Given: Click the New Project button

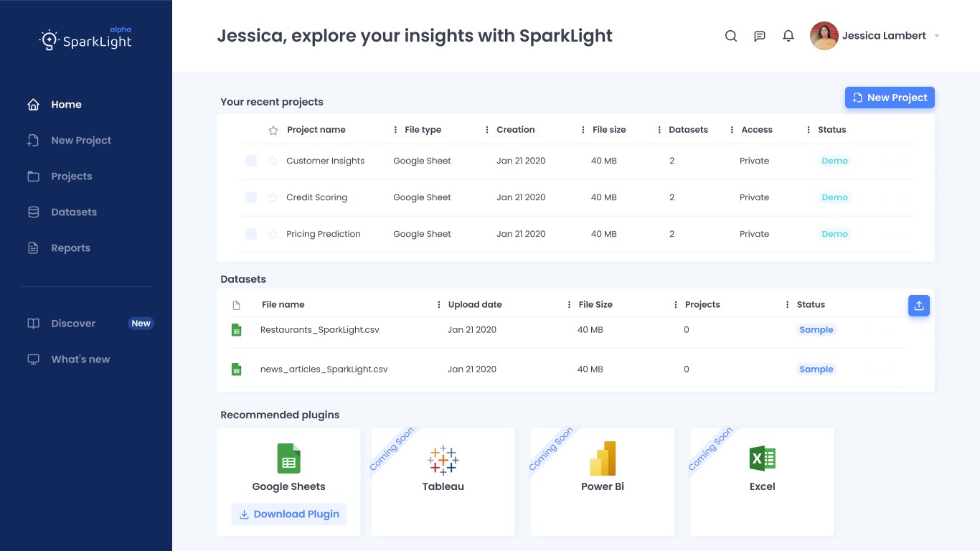Looking at the screenshot, I should pyautogui.click(x=890, y=98).
